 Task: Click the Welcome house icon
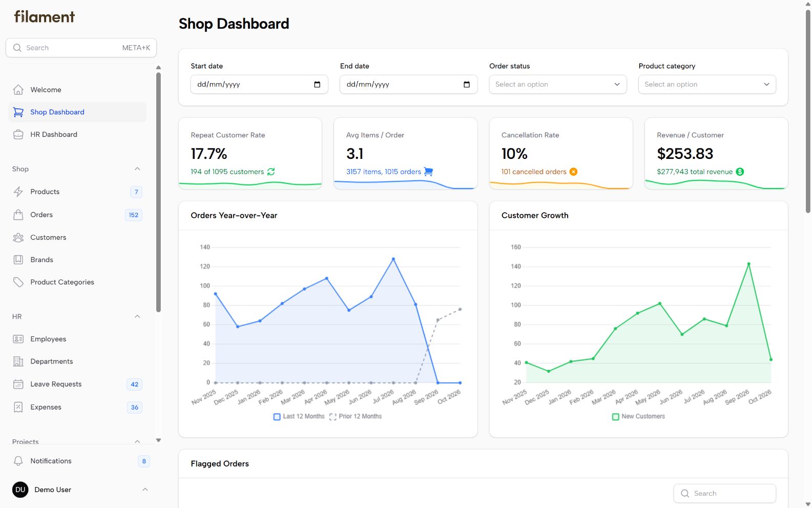(18, 90)
